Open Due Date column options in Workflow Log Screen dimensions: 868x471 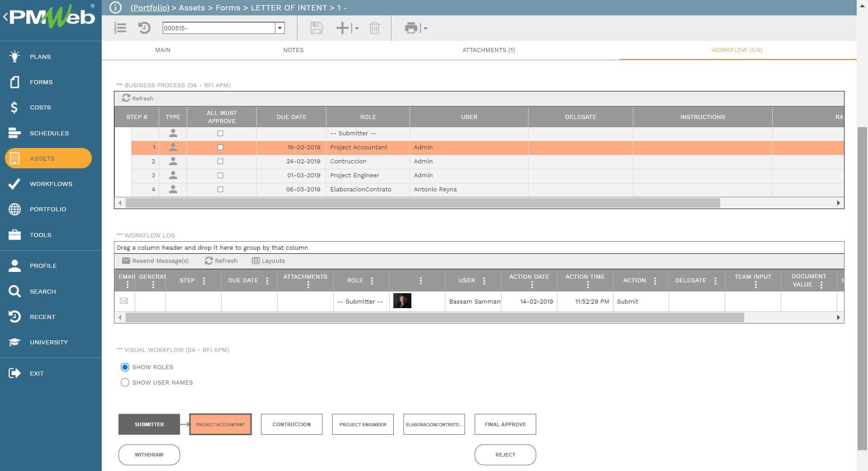click(x=267, y=281)
